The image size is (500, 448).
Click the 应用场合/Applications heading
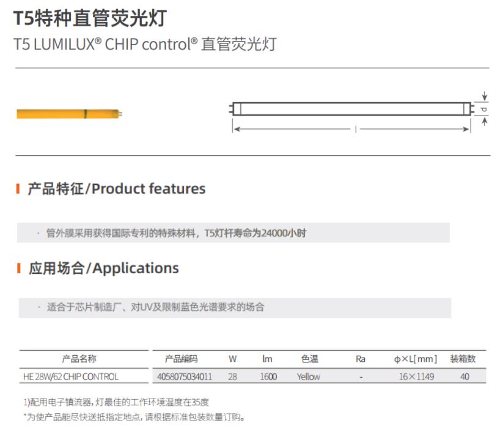(x=104, y=268)
